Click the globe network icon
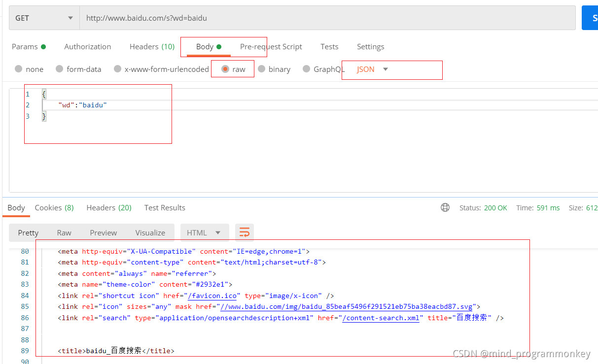This screenshot has width=598, height=364. [x=445, y=208]
